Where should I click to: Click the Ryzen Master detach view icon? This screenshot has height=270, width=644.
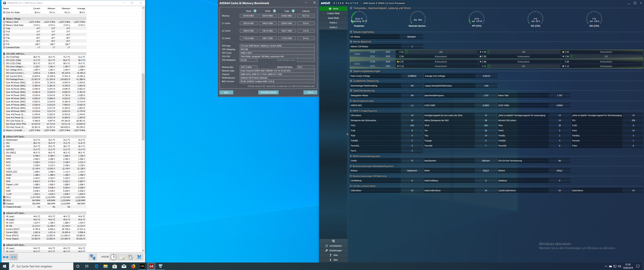(x=333, y=241)
